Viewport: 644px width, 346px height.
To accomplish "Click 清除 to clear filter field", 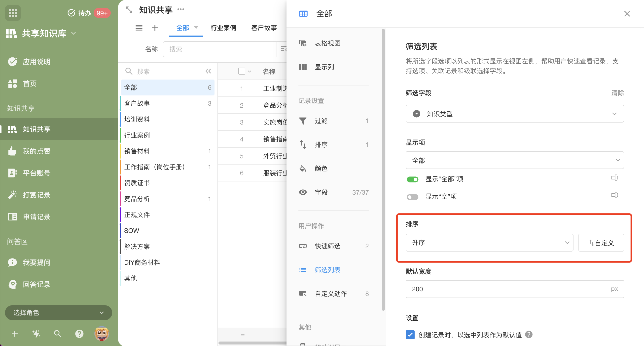I will pos(617,93).
